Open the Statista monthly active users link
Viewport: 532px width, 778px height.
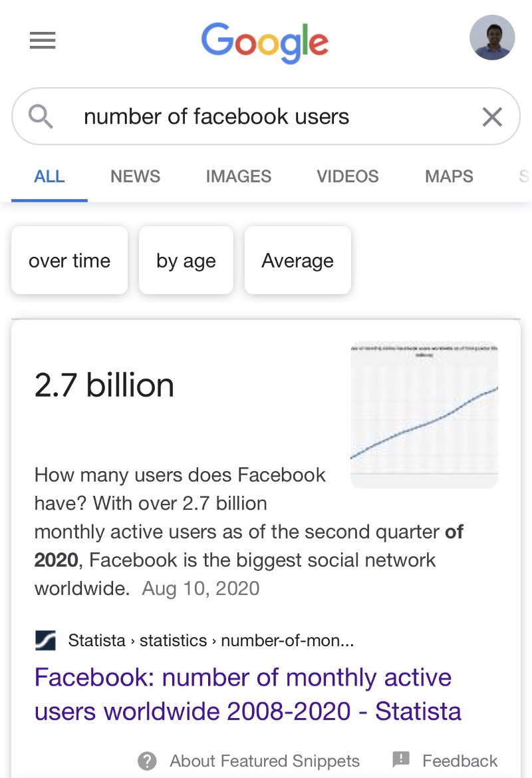(247, 694)
